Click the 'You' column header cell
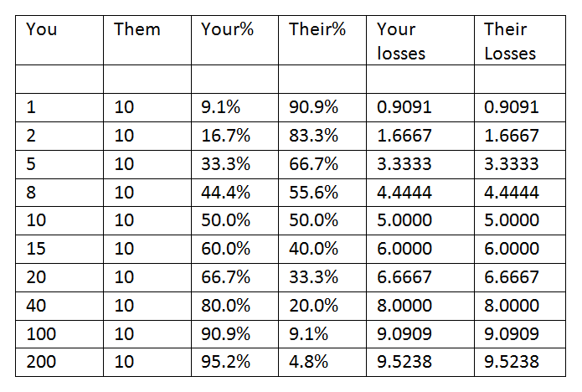This screenshot has height=392, width=582. [59, 40]
